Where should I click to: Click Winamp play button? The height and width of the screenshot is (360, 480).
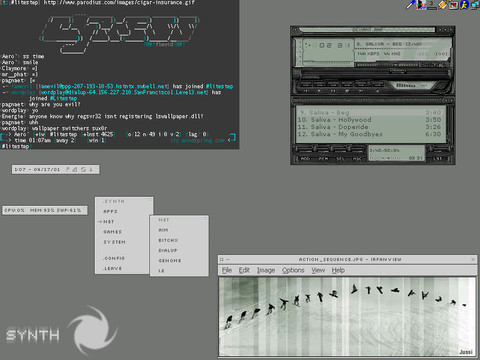[319, 87]
